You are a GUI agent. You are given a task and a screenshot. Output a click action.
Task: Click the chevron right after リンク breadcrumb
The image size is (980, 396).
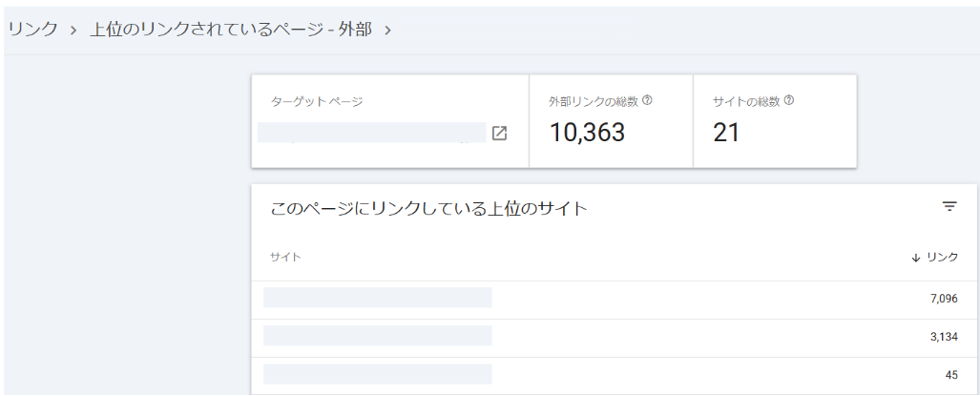[73, 30]
